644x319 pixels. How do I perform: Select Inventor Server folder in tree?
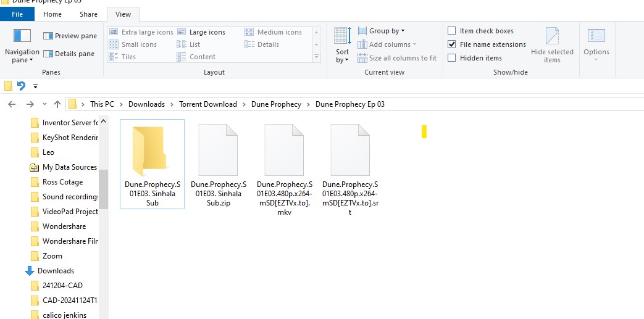point(64,123)
